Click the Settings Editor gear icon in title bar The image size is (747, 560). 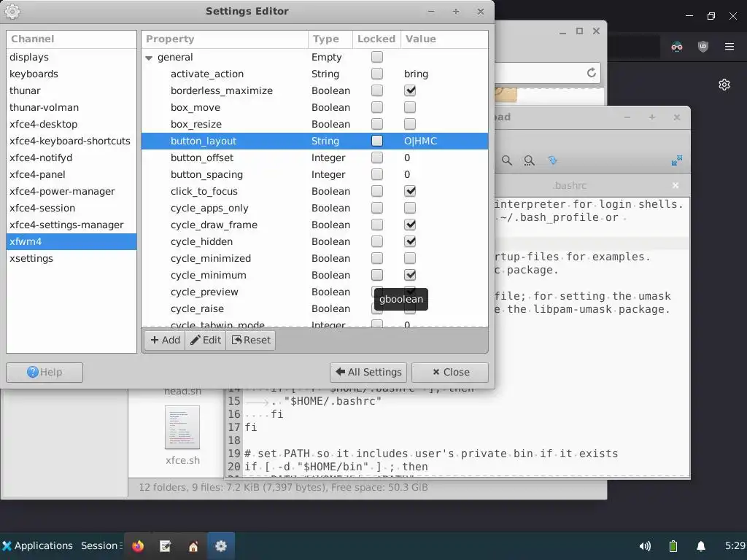click(x=12, y=12)
